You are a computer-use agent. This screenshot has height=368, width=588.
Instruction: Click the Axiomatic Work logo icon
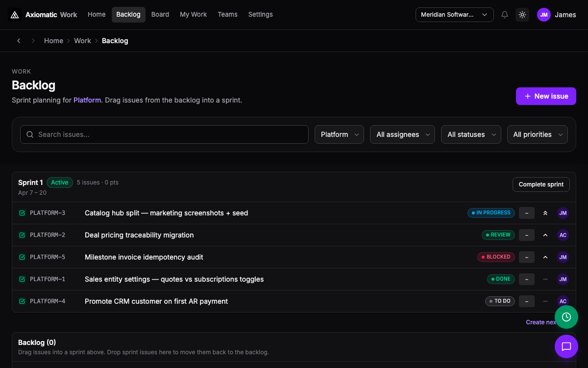[15, 15]
